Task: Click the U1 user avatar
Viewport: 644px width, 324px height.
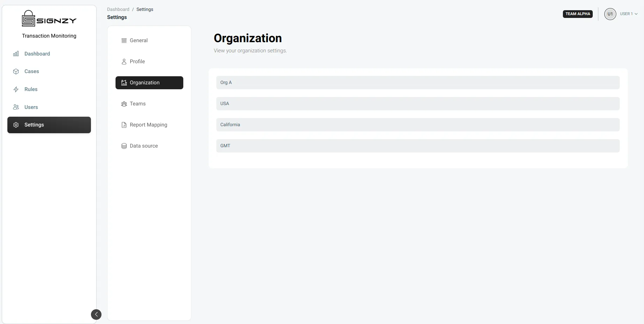Action: (x=610, y=14)
